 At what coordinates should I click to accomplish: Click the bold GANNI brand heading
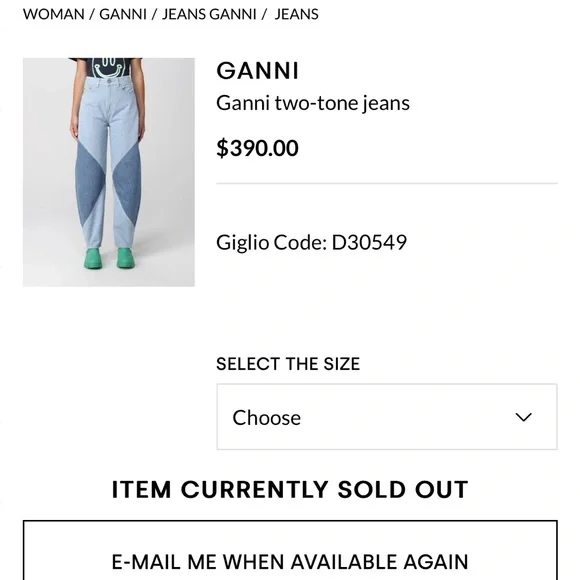(257, 71)
